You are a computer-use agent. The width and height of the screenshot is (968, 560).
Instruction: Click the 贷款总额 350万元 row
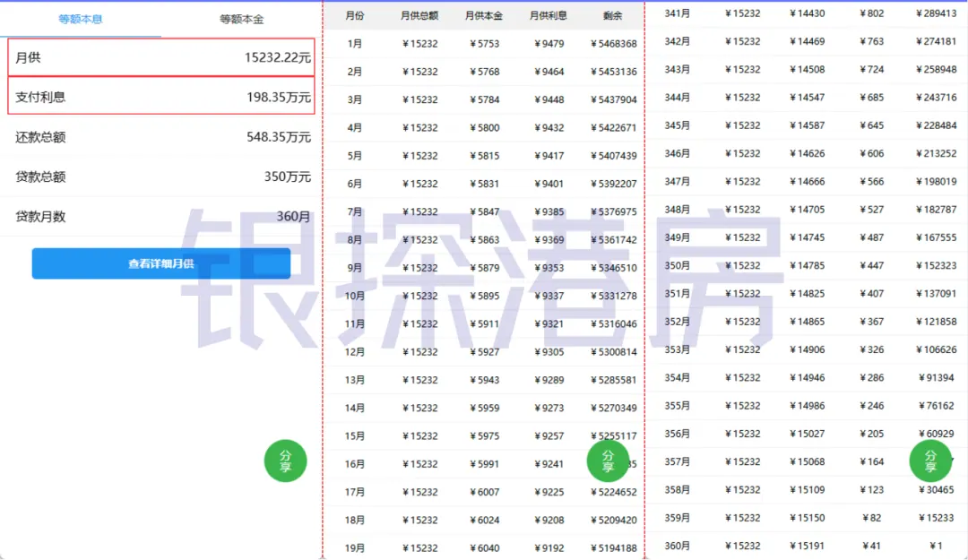click(161, 177)
